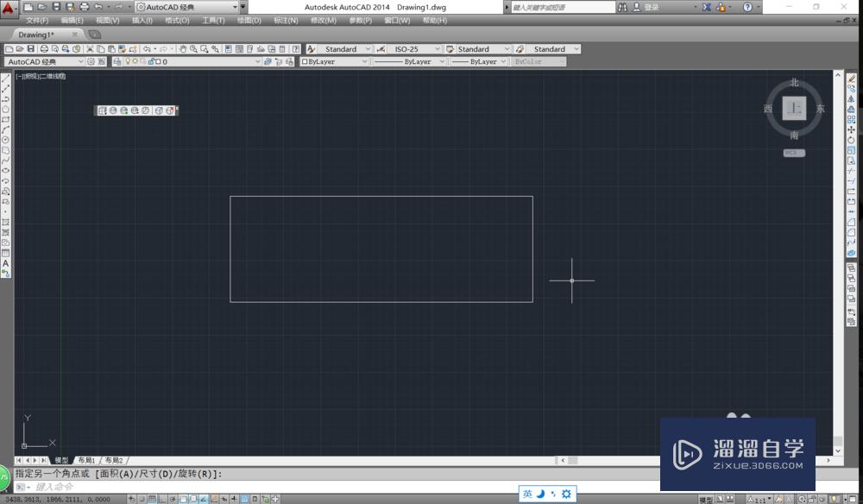Image resolution: width=863 pixels, height=504 pixels.
Task: Click the Cut scissors icon in the standard toolbar
Action: pos(90,49)
